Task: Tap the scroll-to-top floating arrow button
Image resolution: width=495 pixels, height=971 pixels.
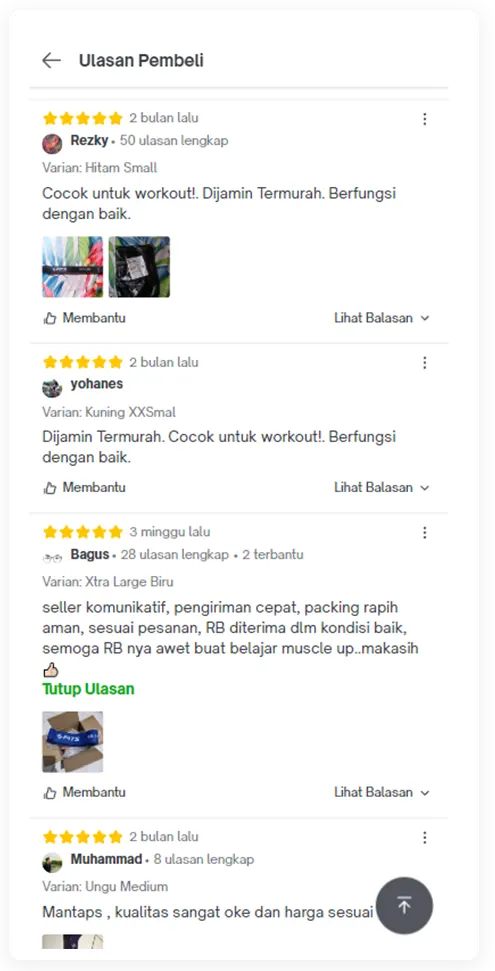Action: tap(404, 905)
